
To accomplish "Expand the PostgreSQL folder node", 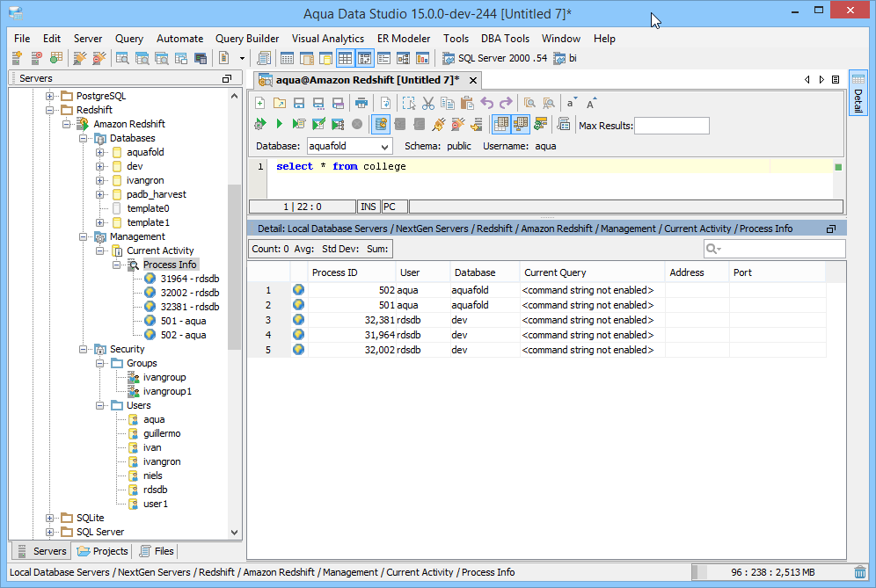I will point(50,96).
